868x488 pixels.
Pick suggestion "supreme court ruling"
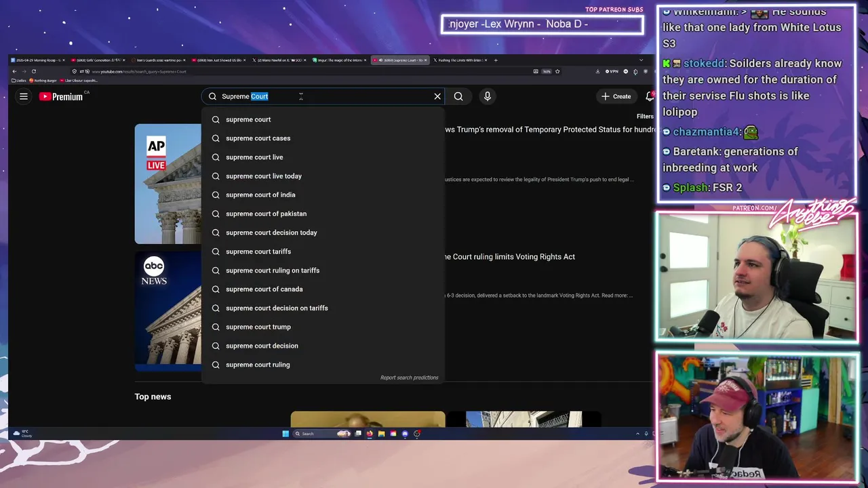[323, 365]
